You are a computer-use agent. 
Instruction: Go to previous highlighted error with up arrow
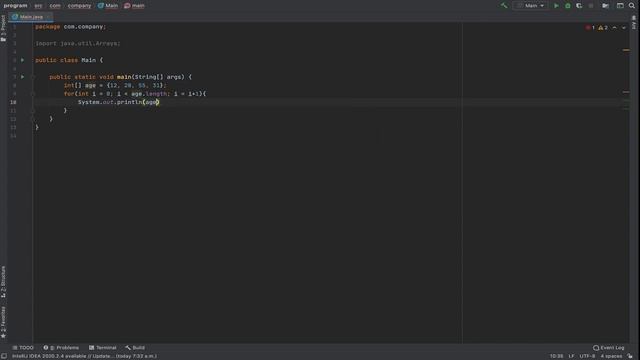pos(615,27)
